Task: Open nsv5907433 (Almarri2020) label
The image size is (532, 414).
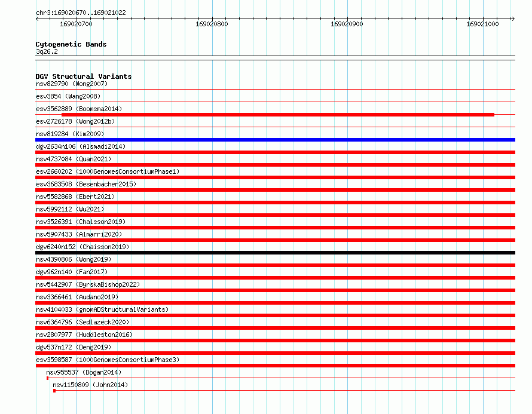Action: point(79,234)
